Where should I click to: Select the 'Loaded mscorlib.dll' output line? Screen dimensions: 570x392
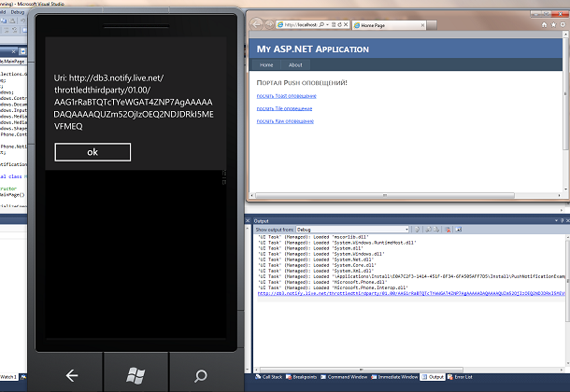(313, 237)
